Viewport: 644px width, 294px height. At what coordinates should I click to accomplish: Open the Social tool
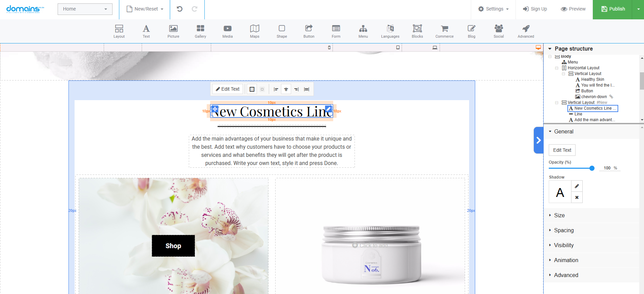[499, 31]
